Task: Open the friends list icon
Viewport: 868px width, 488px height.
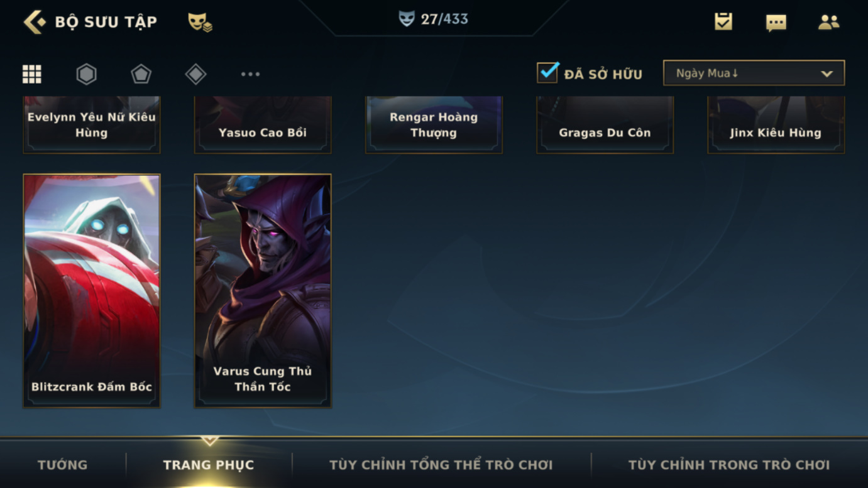Action: click(829, 22)
